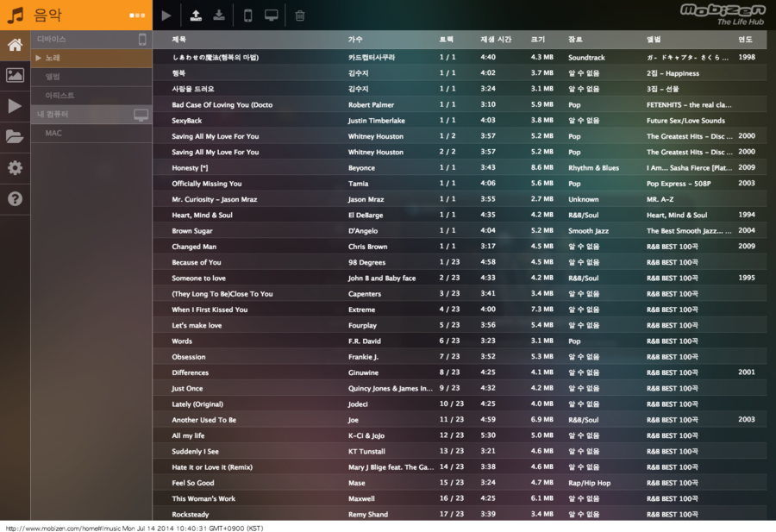
Task: Sort by the 앨범 column header in the table
Action: click(x=654, y=39)
